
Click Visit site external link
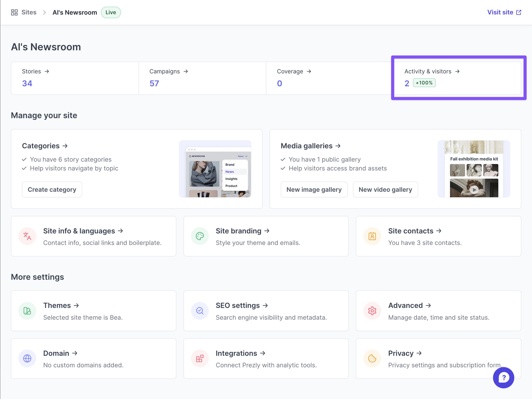point(504,12)
